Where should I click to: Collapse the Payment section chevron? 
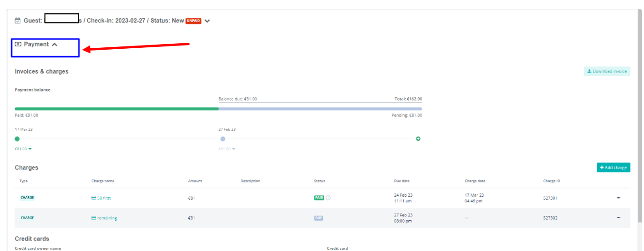(x=55, y=45)
